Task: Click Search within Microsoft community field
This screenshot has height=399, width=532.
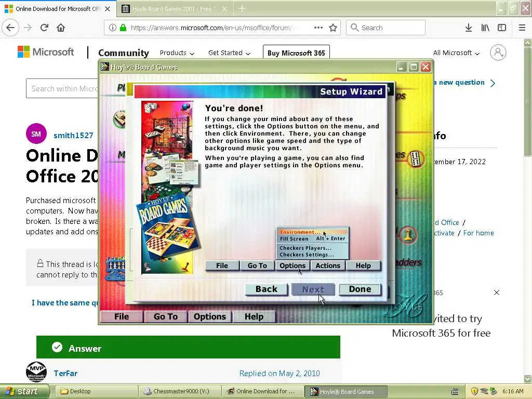Action: (62, 88)
